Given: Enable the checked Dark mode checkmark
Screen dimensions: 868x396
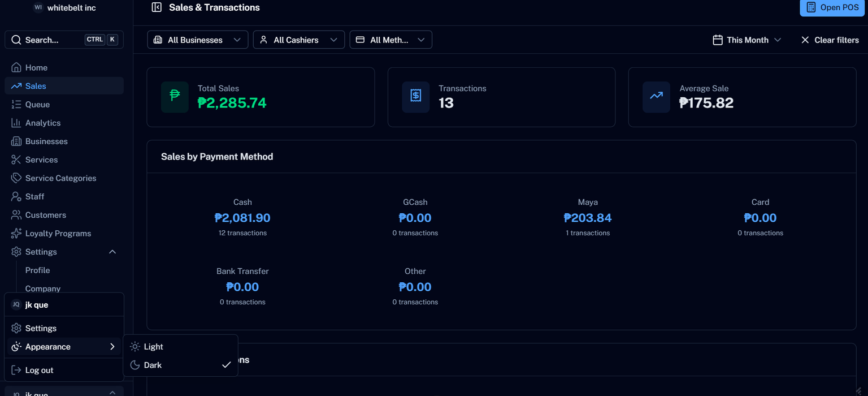Looking at the screenshot, I should [227, 365].
